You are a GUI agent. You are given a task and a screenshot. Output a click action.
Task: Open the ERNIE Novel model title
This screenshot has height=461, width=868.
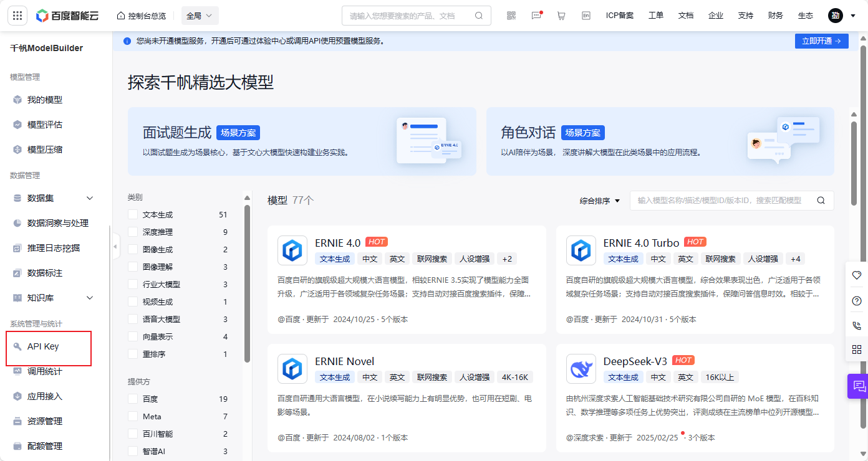[345, 361]
